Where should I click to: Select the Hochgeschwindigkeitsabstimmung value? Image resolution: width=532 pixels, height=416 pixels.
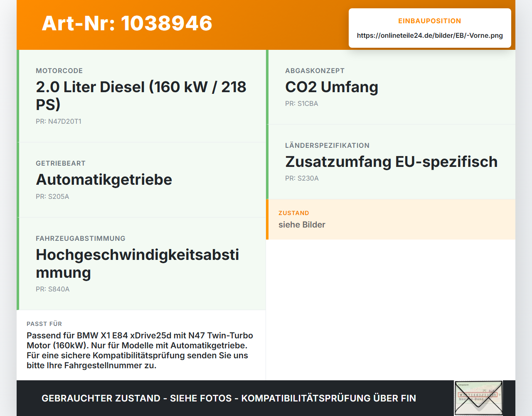(138, 264)
